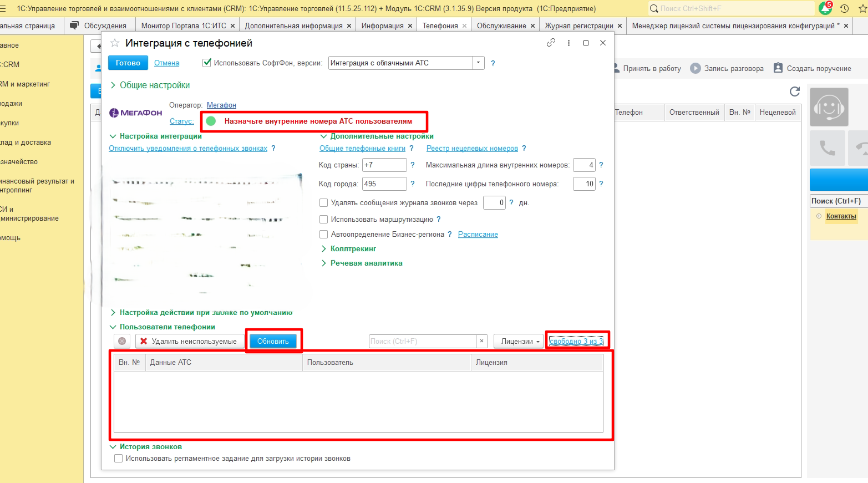This screenshot has height=483, width=868.
Task: Open help for Общие телефонные книги
Action: [411, 148]
